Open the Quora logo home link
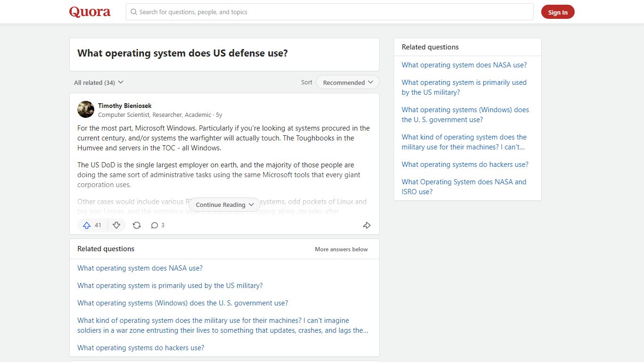Image resolution: width=644 pixels, height=362 pixels. (x=90, y=12)
